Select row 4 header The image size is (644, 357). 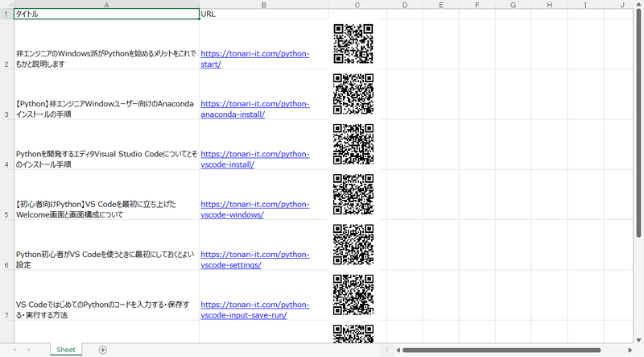(6, 144)
